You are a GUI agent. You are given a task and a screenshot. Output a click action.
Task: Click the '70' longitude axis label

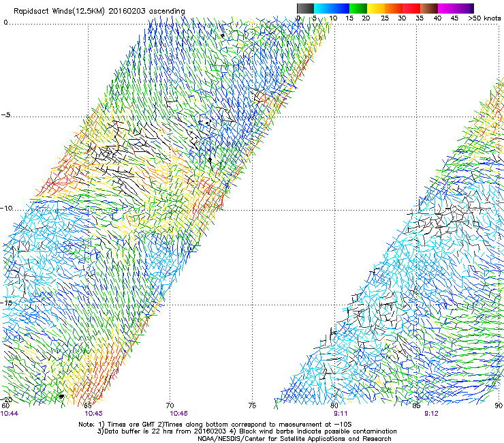(170, 406)
